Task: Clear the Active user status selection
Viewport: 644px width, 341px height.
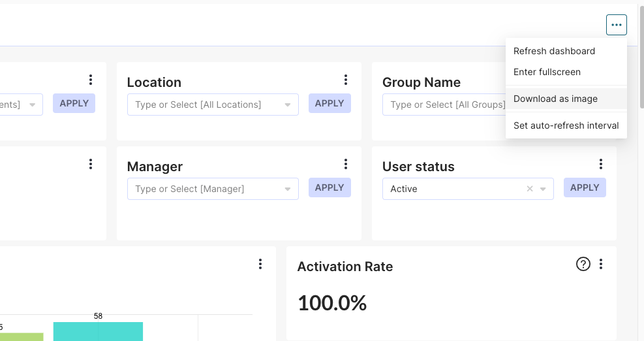Action: coord(530,189)
